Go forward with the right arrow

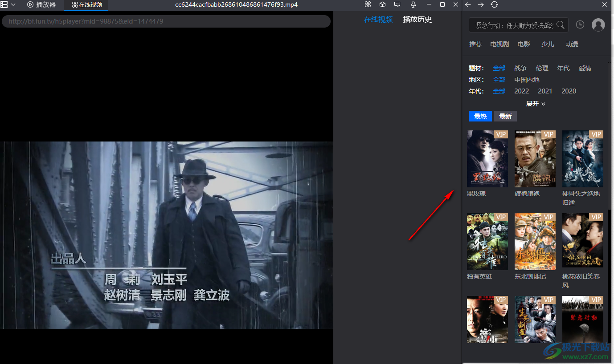click(481, 4)
